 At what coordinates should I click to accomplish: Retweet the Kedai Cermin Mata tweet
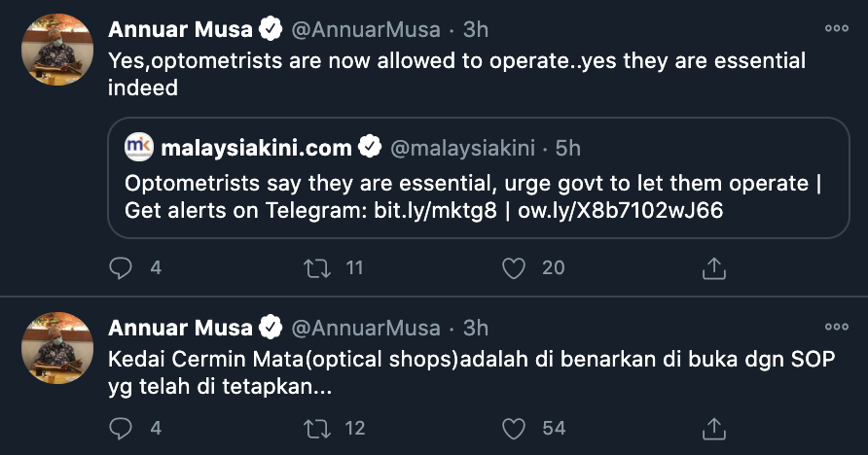point(318,428)
